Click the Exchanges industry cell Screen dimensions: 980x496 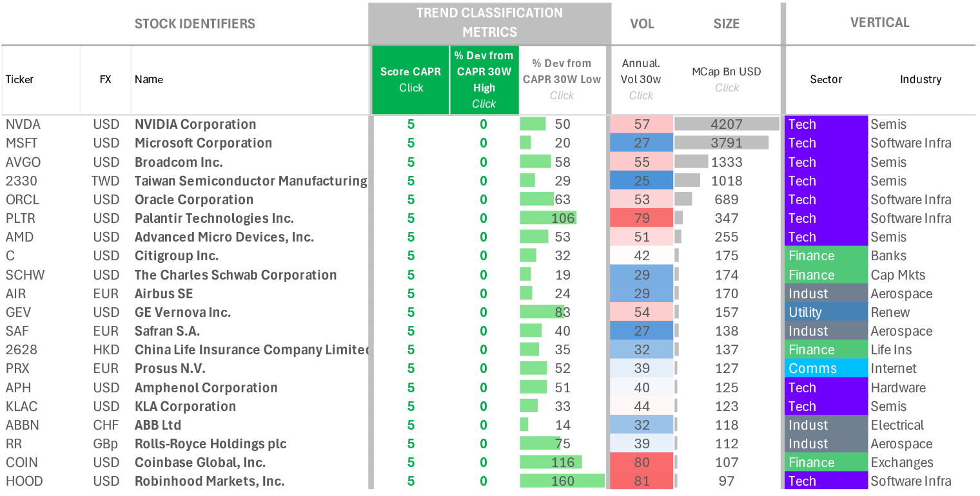click(901, 463)
